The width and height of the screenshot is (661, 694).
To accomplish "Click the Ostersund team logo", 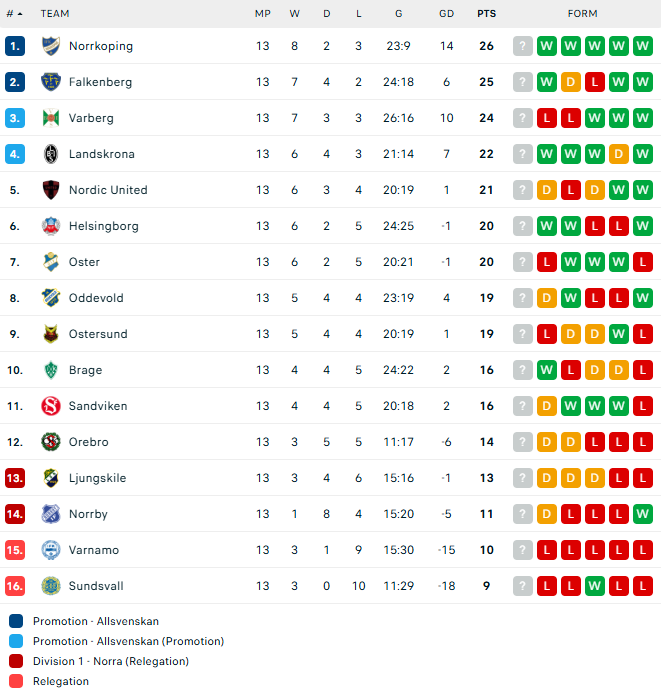I will tap(50, 334).
